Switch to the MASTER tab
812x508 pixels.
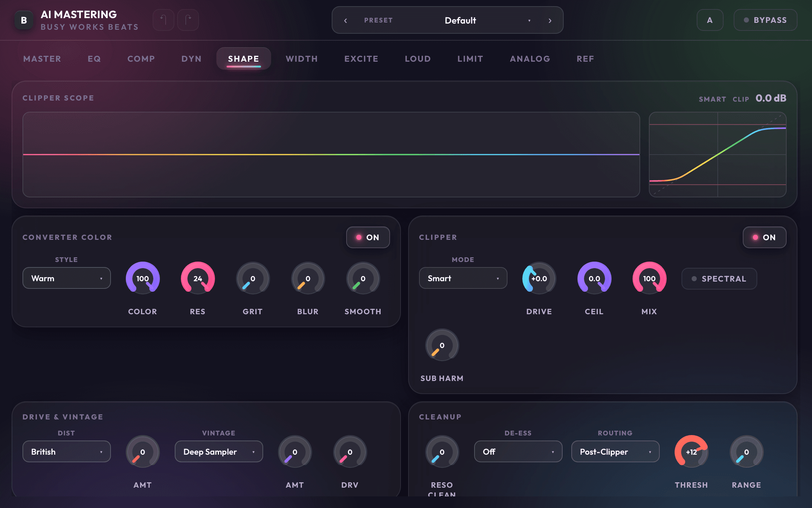(x=42, y=59)
